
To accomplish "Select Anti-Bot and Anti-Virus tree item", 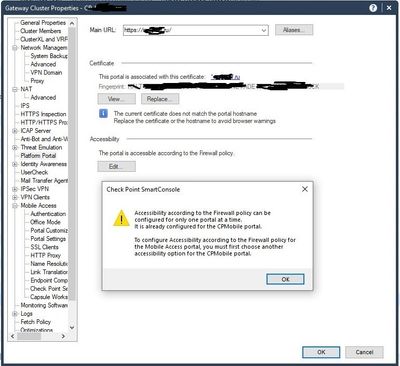I will (x=44, y=139).
